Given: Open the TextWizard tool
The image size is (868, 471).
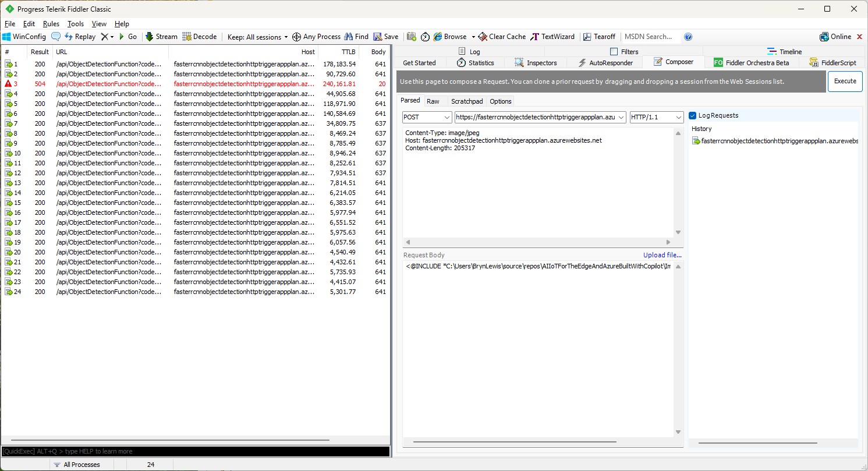Looking at the screenshot, I should pos(554,37).
